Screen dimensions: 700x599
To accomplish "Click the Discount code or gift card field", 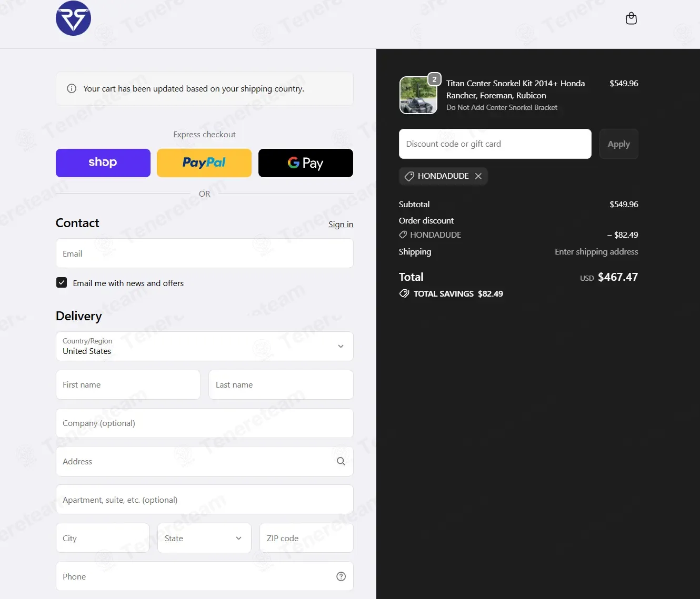I will click(x=495, y=144).
